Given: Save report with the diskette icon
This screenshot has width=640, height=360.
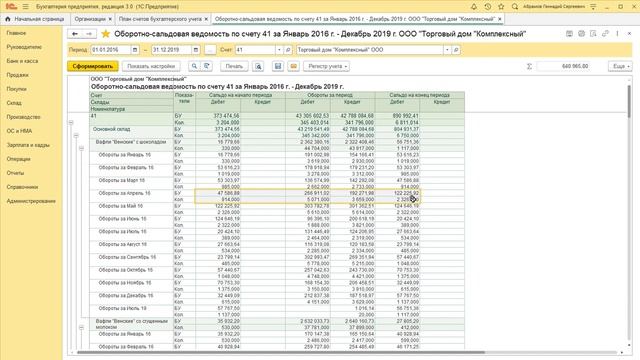Looking at the screenshot, I should (278, 66).
